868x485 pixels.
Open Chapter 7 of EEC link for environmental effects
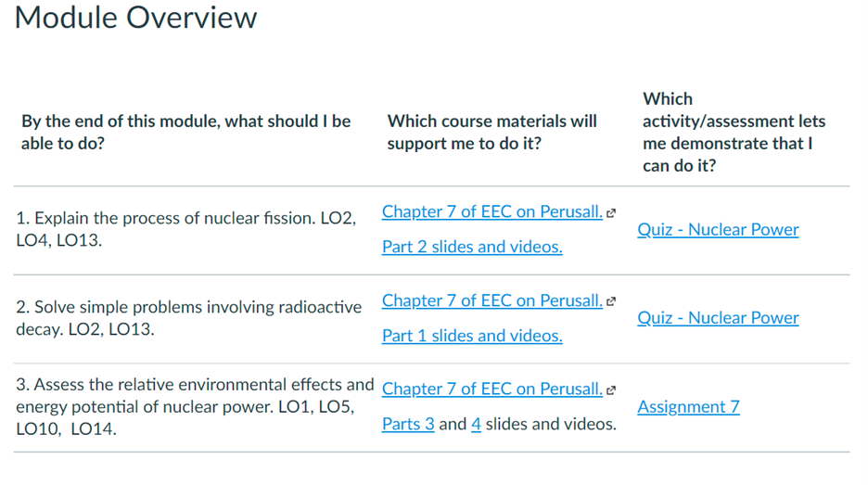pyautogui.click(x=491, y=389)
